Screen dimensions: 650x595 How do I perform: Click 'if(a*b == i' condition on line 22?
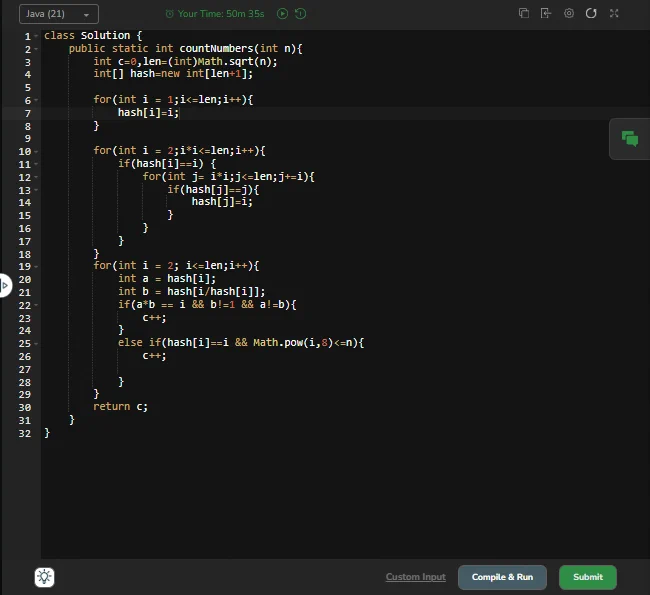click(x=152, y=305)
